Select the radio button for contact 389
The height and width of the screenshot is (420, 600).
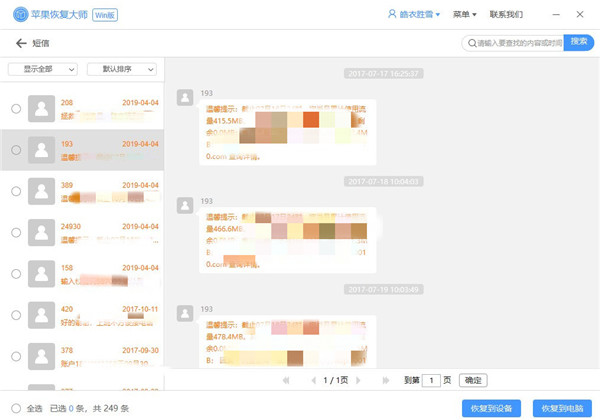coord(16,191)
